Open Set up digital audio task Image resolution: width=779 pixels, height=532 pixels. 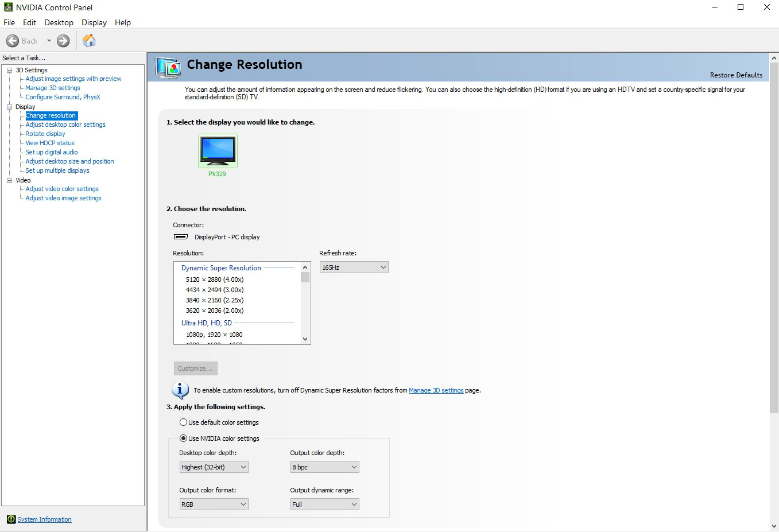(52, 152)
